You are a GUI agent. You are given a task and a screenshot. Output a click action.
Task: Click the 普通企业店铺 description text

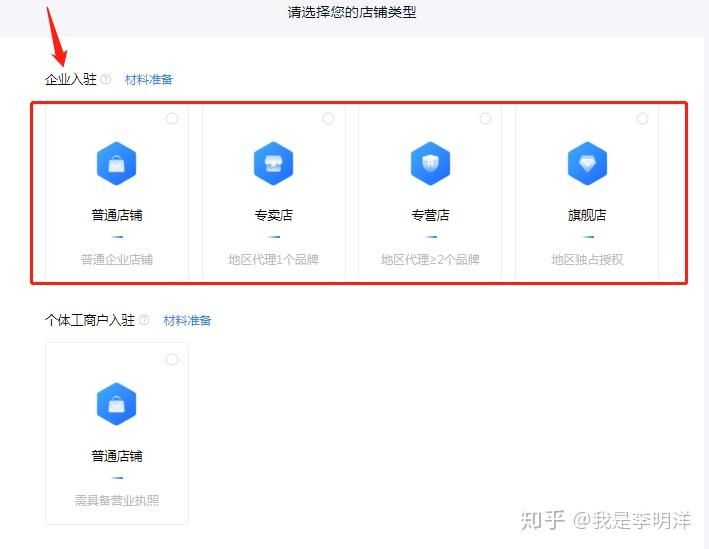pyautogui.click(x=117, y=260)
